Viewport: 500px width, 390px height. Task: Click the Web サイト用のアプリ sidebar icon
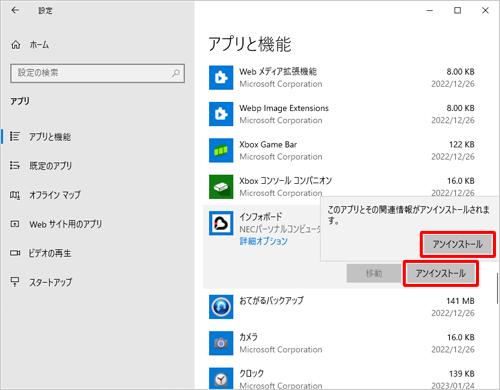[15, 224]
